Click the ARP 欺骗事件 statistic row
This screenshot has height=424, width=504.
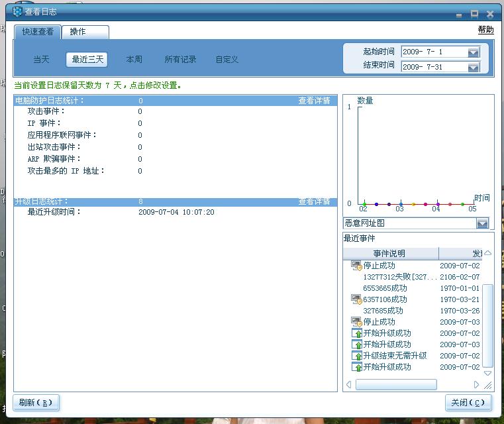pyautogui.click(x=176, y=159)
